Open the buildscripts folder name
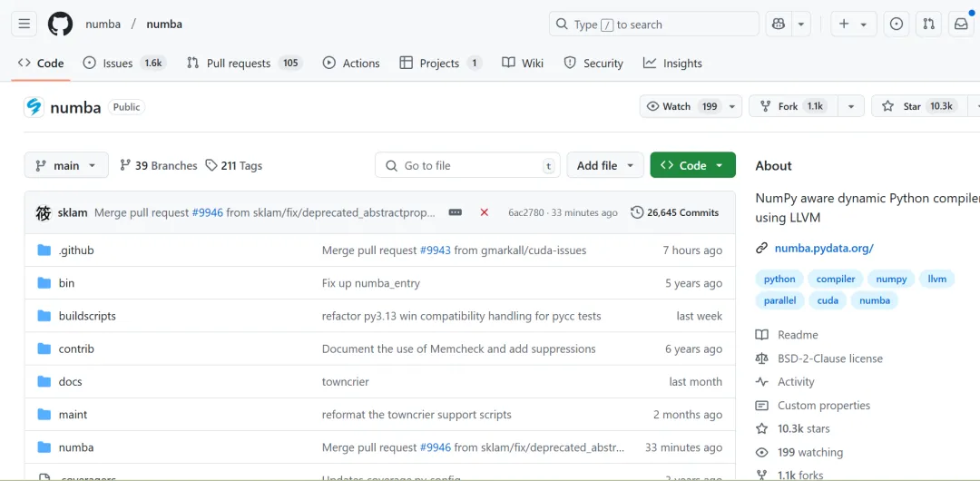This screenshot has width=980, height=481. (x=87, y=316)
